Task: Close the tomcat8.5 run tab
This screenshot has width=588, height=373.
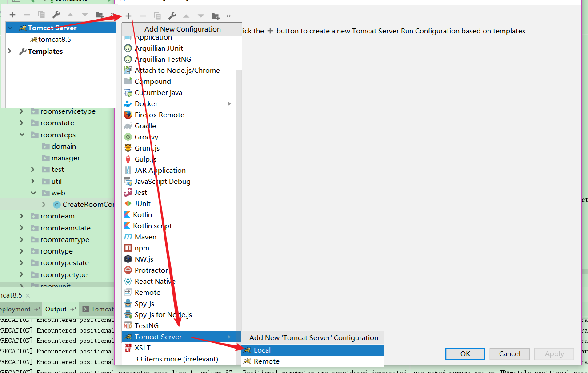Action: 28,295
